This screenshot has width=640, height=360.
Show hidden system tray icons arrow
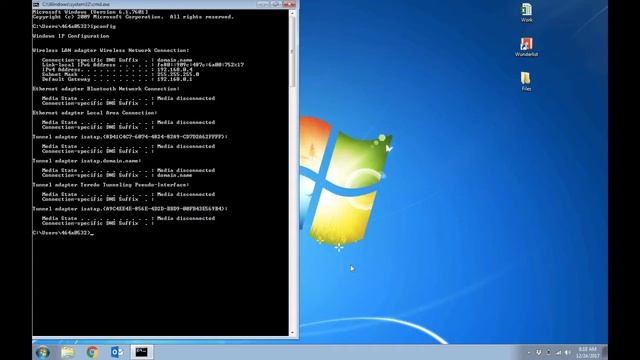529,353
